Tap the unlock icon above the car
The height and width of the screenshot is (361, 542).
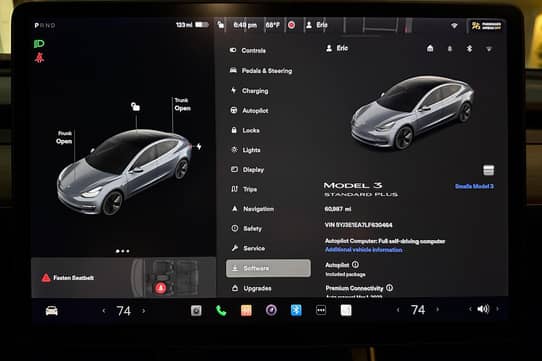(x=135, y=107)
